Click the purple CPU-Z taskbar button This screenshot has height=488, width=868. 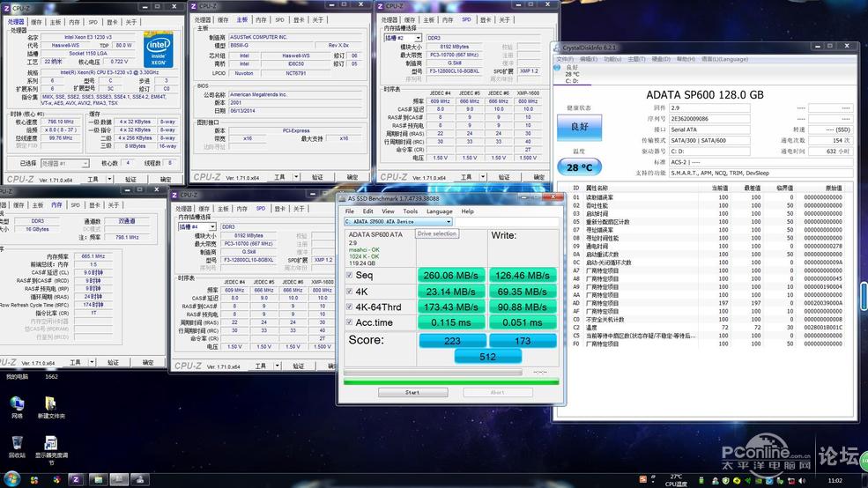75,480
